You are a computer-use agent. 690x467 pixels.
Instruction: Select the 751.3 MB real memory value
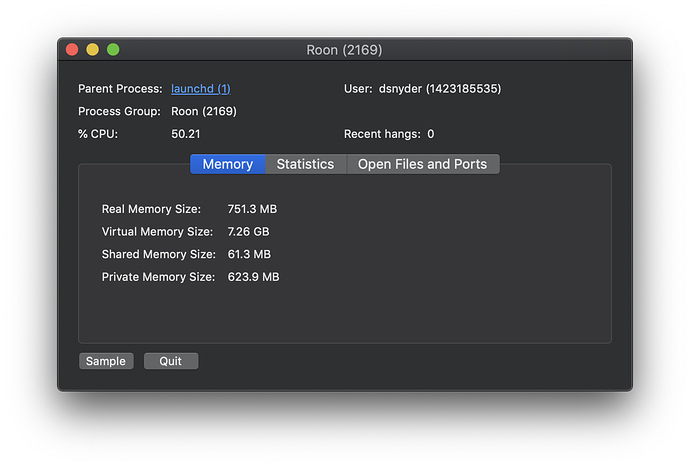(x=252, y=209)
